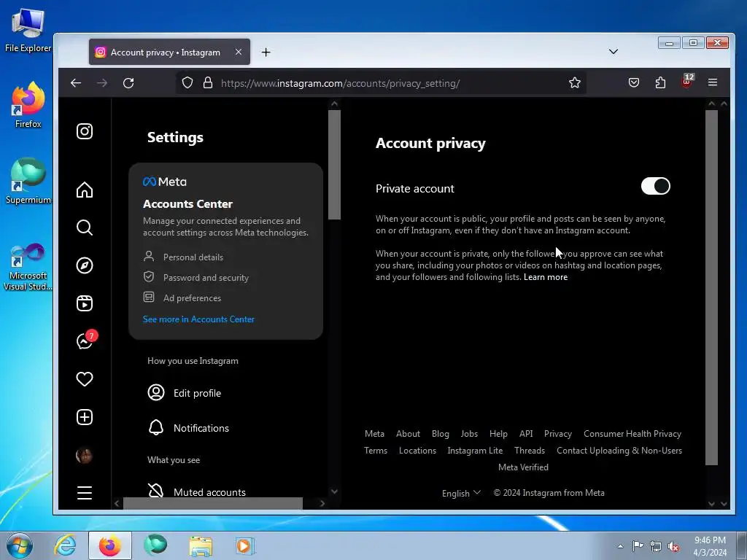Screen dimensions: 747x560
Task: Open the Blog footer link
Action: 440,434
